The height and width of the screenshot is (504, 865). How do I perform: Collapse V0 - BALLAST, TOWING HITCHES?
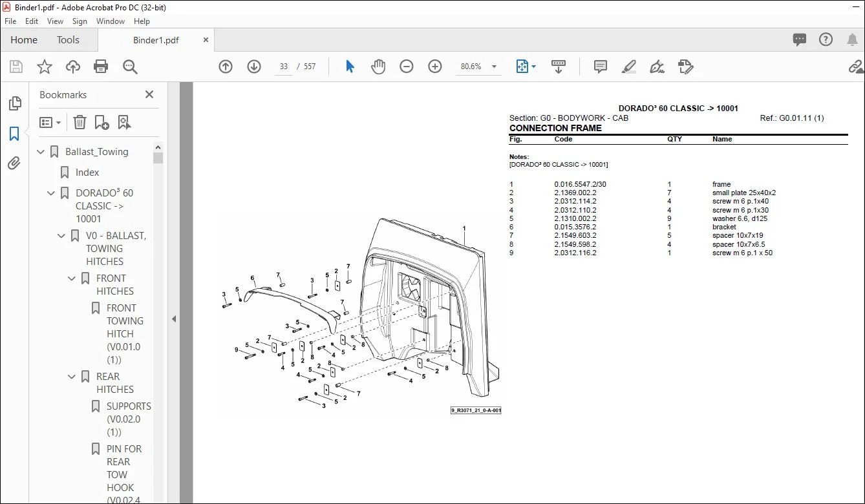pos(62,236)
